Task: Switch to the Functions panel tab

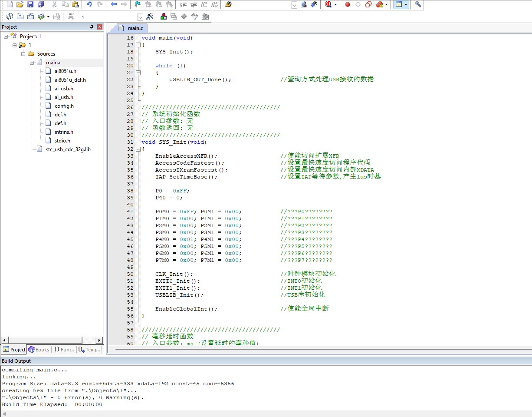Action: click(64, 350)
